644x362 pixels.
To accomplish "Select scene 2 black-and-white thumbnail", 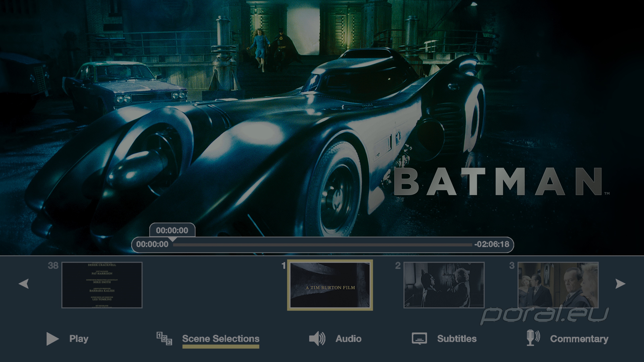I will [444, 285].
